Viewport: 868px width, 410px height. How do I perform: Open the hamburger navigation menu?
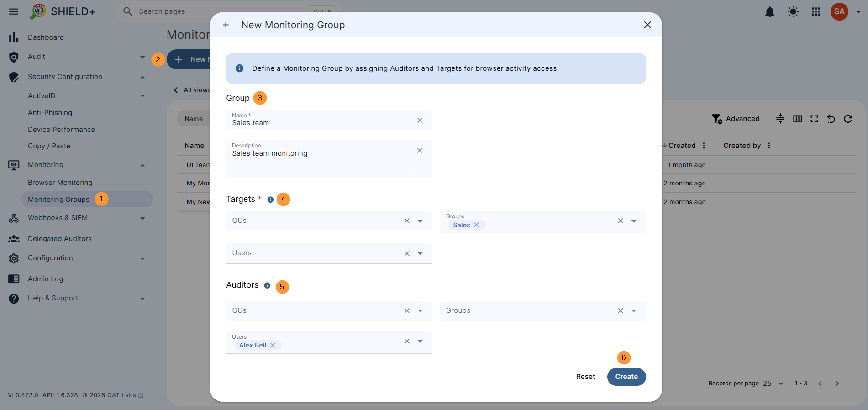pos(14,11)
